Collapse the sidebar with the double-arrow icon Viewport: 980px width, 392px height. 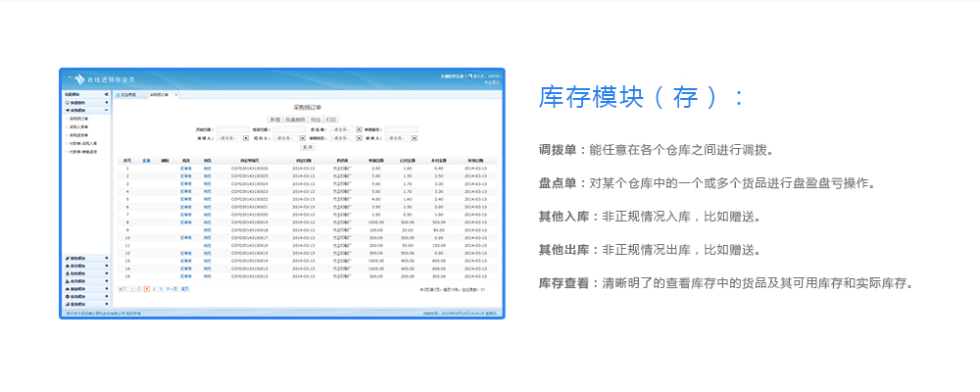click(x=107, y=94)
